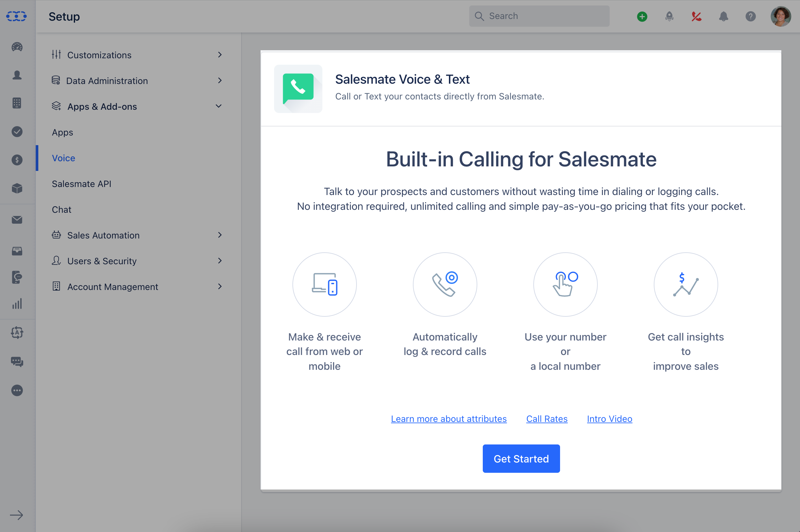The image size is (800, 532).
Task: Expand Users & Security chevron
Action: 220,261
